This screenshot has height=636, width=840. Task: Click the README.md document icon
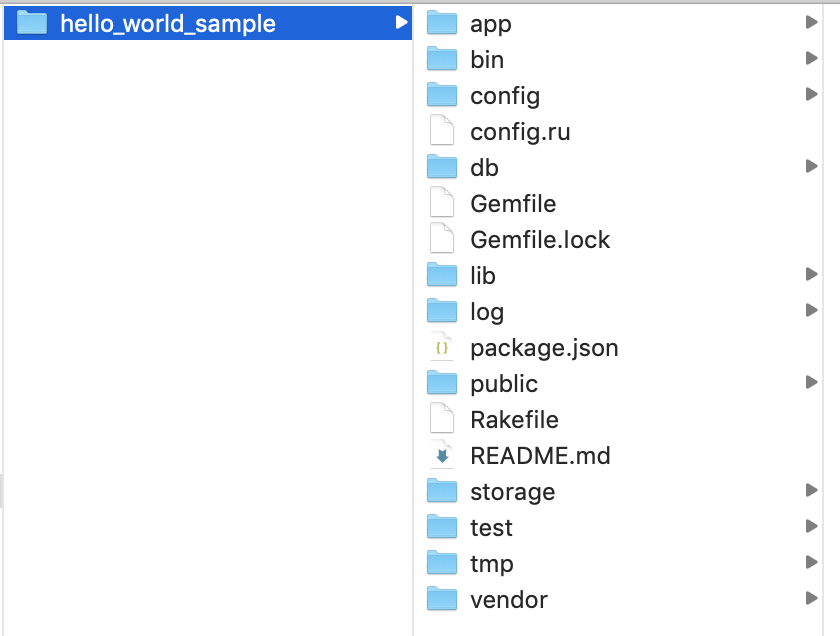[x=441, y=456]
